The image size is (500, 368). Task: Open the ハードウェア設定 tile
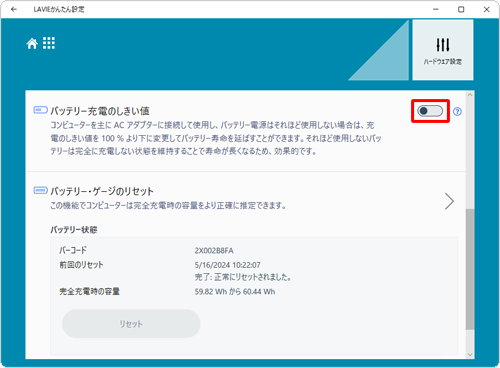click(443, 50)
